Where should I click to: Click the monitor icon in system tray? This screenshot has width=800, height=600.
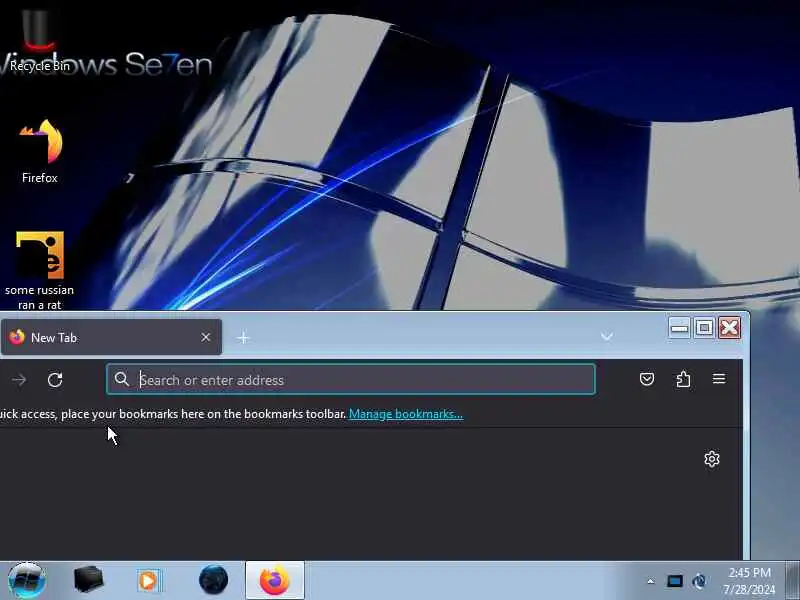coord(674,581)
